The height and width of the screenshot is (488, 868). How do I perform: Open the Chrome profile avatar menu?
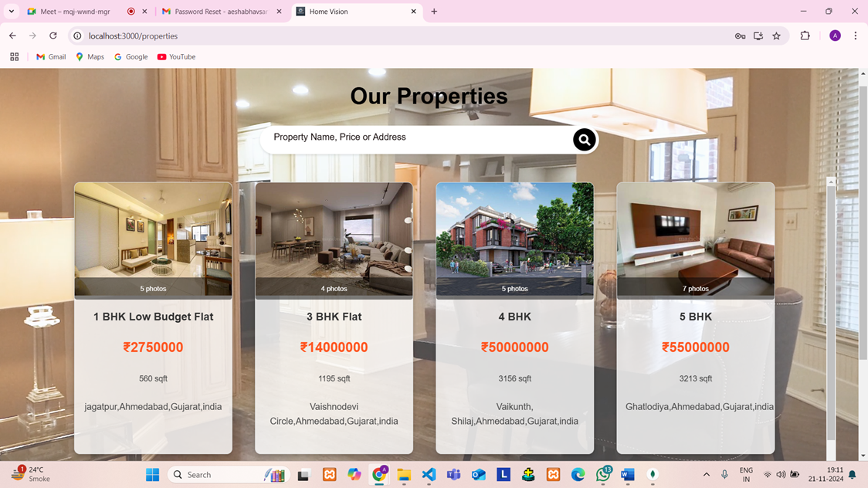click(835, 36)
